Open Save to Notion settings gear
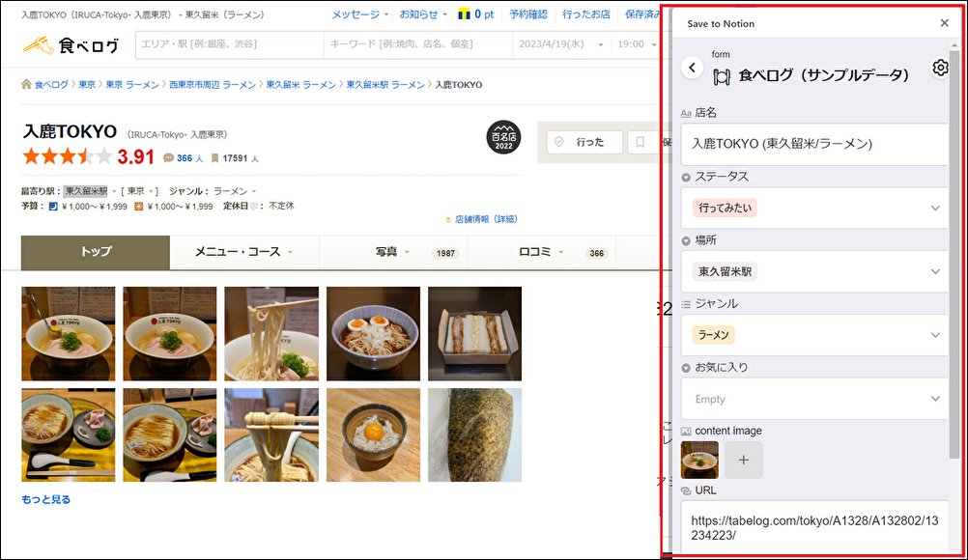The image size is (968, 560). (940, 68)
